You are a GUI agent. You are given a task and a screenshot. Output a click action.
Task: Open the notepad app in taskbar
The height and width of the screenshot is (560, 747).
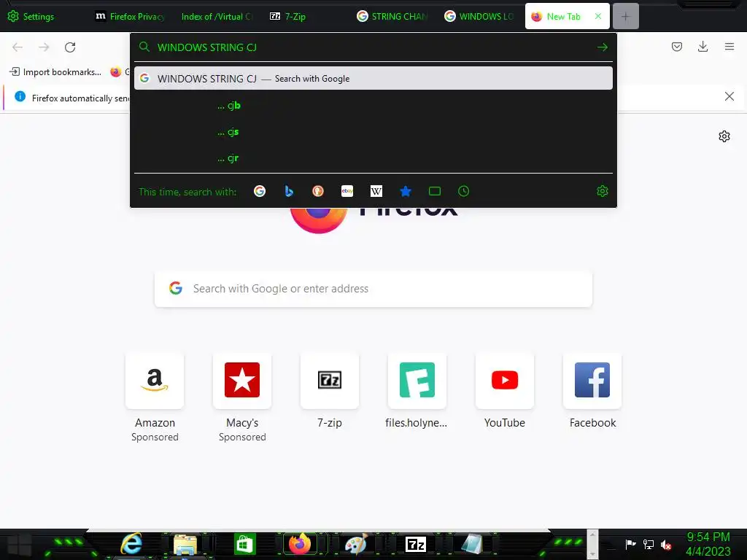pyautogui.click(x=472, y=544)
